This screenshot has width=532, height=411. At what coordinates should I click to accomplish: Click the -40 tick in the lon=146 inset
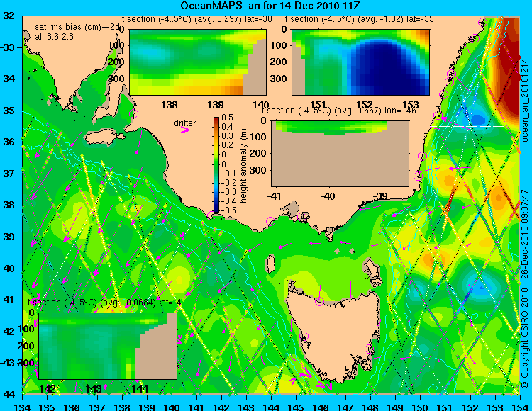pyautogui.click(x=328, y=196)
